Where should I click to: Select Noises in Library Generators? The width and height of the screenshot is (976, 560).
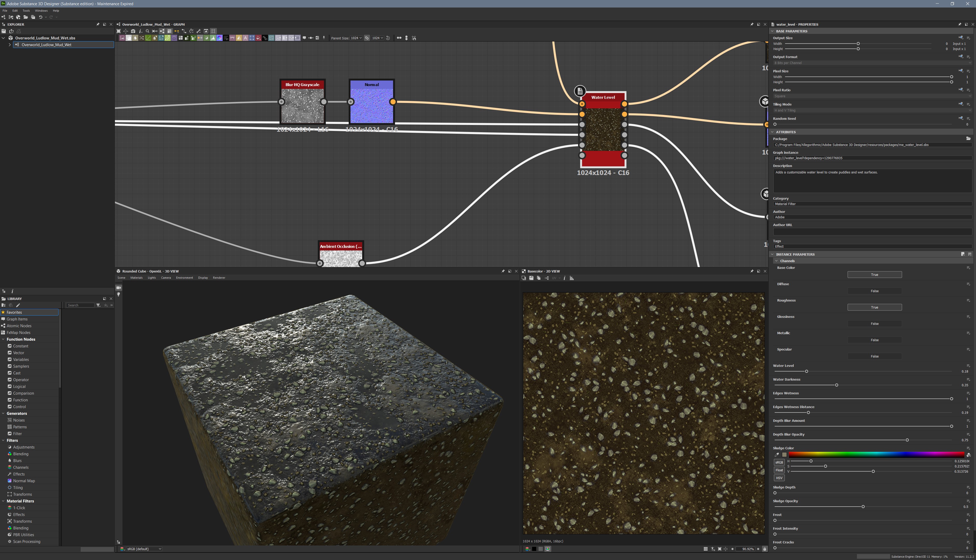[19, 420]
